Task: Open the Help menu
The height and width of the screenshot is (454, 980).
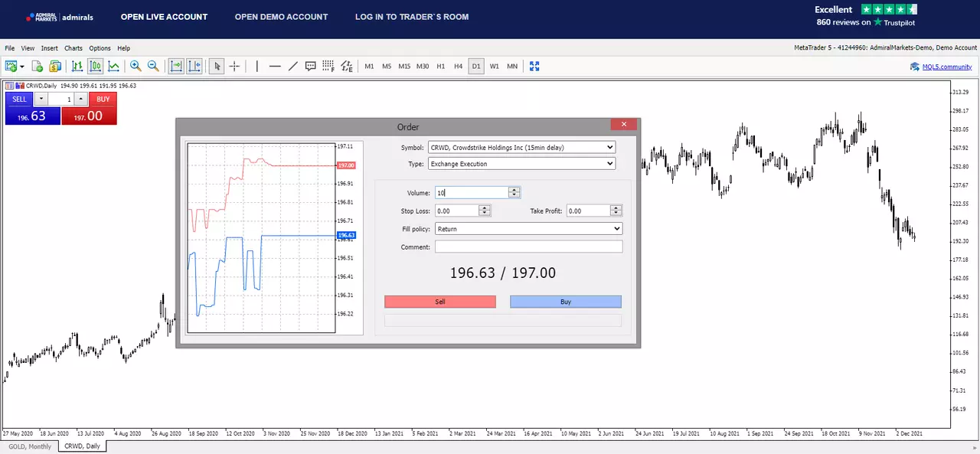Action: pos(123,48)
